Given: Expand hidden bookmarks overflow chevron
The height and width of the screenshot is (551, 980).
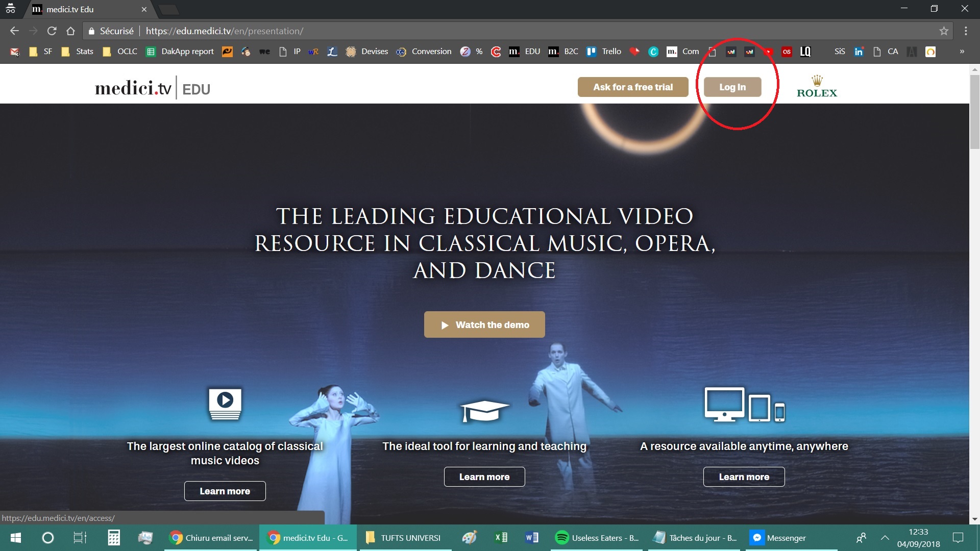Looking at the screenshot, I should pos(962,52).
